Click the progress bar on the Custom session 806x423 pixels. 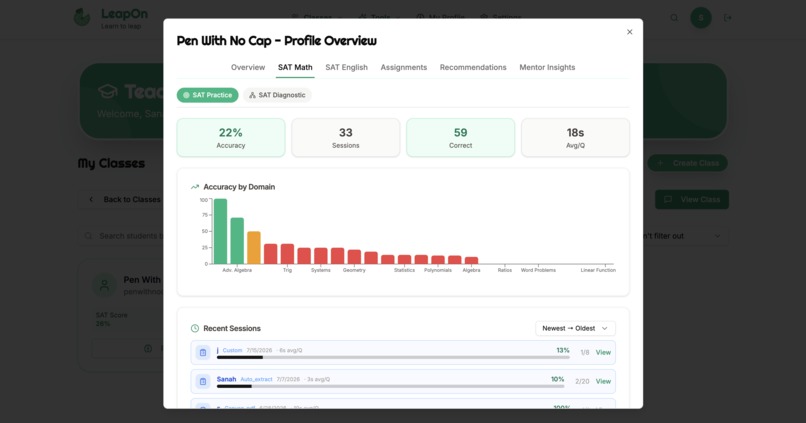(x=393, y=357)
